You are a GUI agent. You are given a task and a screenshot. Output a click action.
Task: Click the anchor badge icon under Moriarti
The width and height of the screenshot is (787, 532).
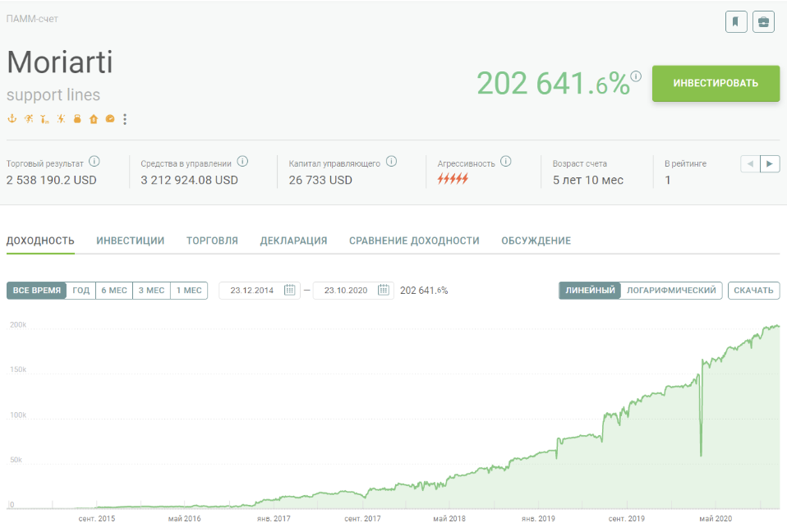pyautogui.click(x=12, y=119)
